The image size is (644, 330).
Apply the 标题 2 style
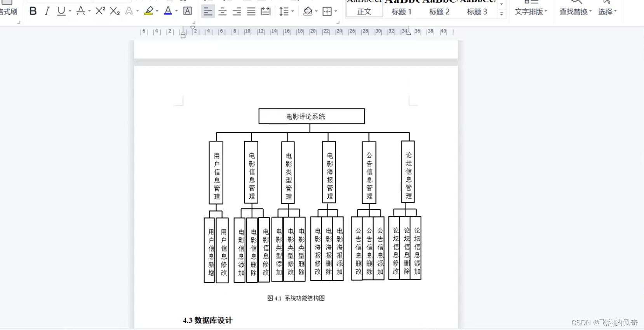[439, 12]
